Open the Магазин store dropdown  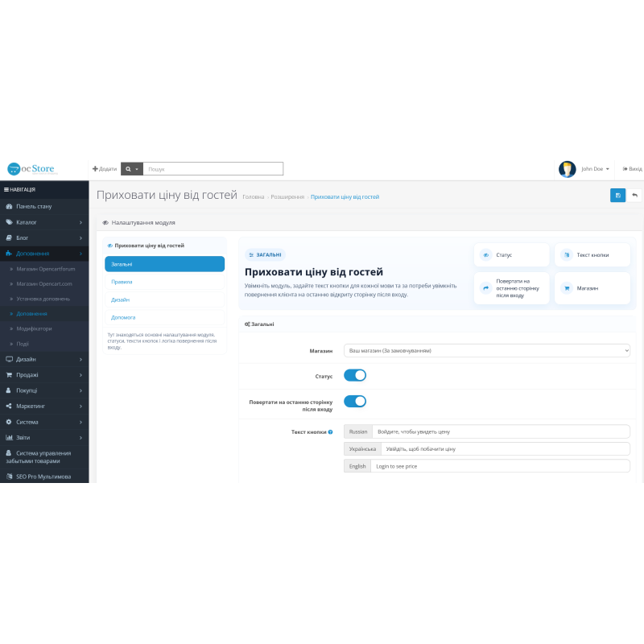click(487, 351)
